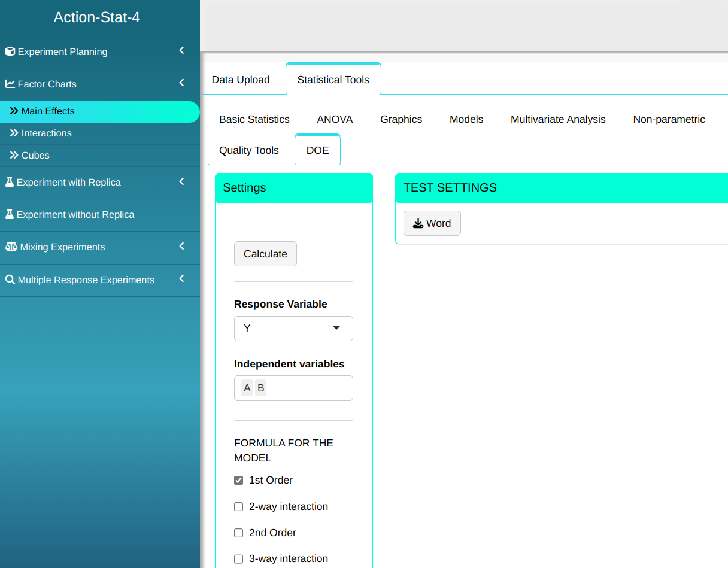Click the download icon on Word button
This screenshot has width=728, height=568.
(418, 223)
